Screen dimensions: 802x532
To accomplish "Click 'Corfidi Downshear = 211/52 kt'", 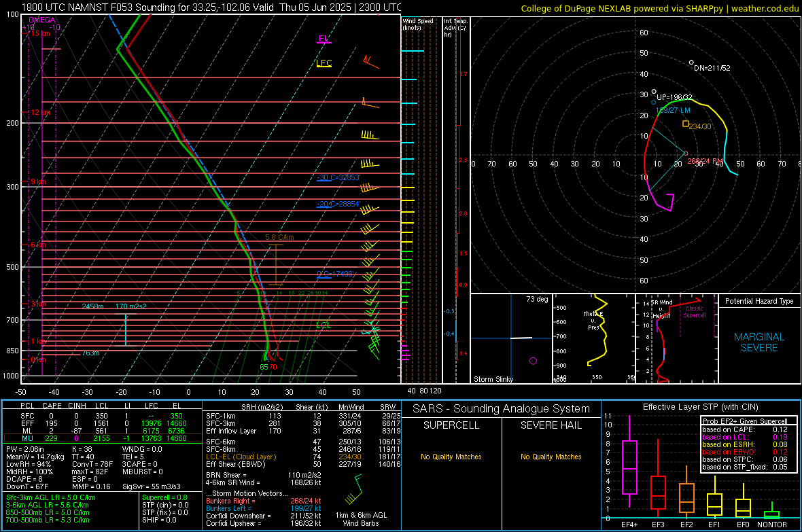I will [264, 516].
